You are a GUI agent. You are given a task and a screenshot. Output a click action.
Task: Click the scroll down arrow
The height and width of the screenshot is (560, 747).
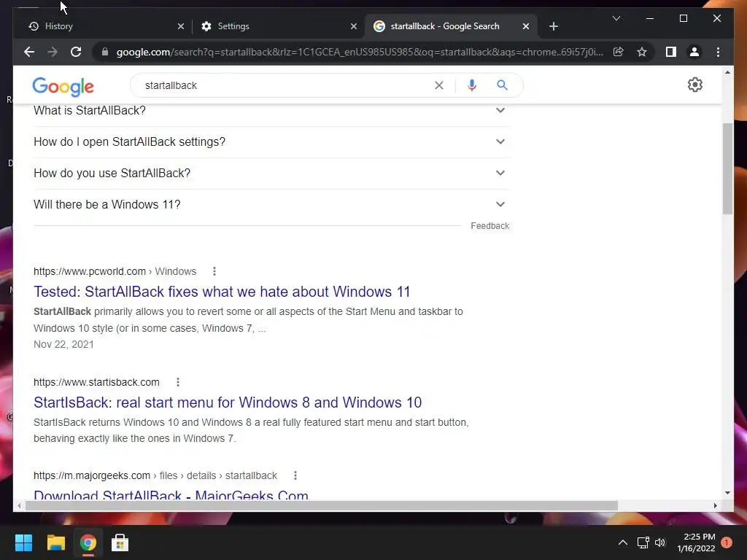727,493
